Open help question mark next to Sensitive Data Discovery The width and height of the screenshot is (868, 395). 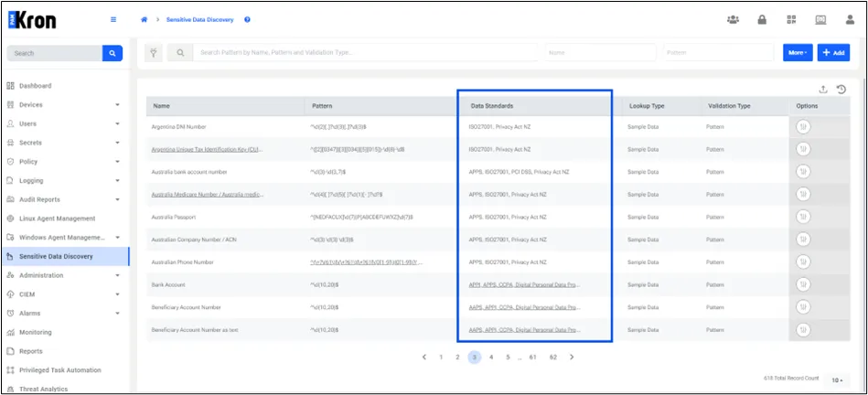[247, 19]
